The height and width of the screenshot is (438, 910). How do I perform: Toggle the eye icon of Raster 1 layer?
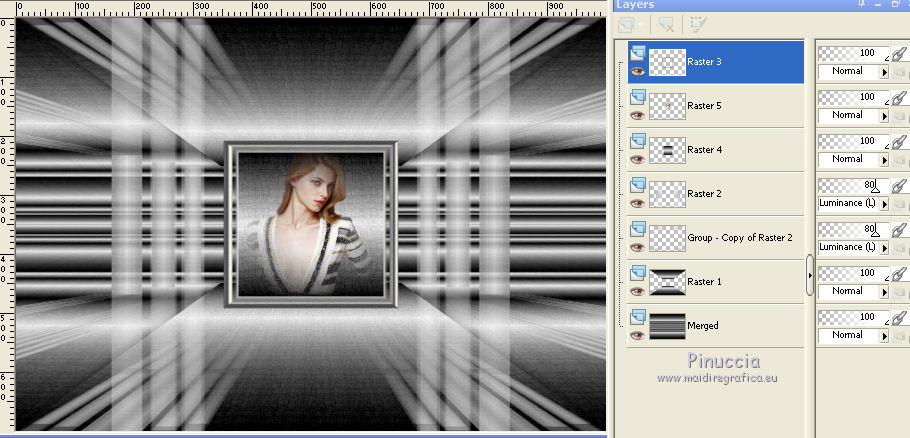pos(638,292)
